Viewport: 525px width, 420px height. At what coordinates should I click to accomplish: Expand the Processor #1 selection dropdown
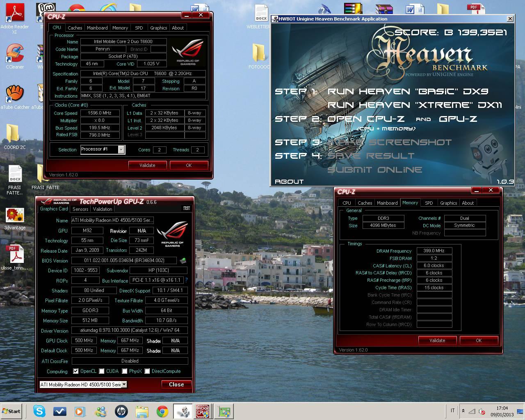[121, 150]
